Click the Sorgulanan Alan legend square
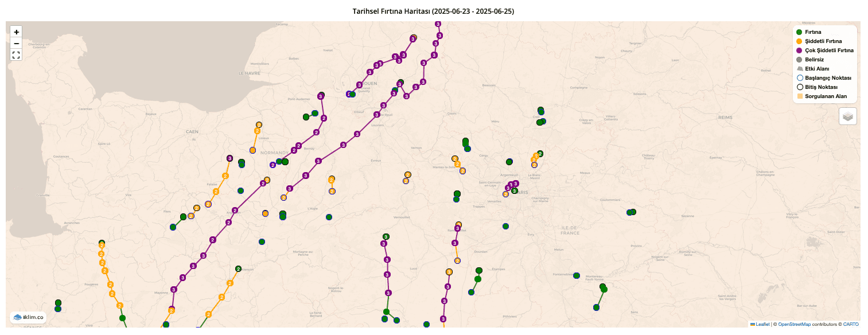 (799, 96)
